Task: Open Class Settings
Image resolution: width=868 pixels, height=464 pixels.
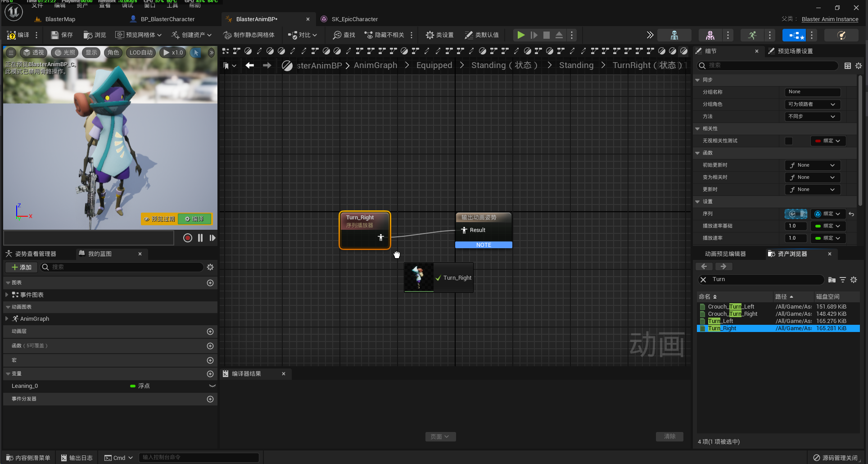Action: [x=439, y=35]
